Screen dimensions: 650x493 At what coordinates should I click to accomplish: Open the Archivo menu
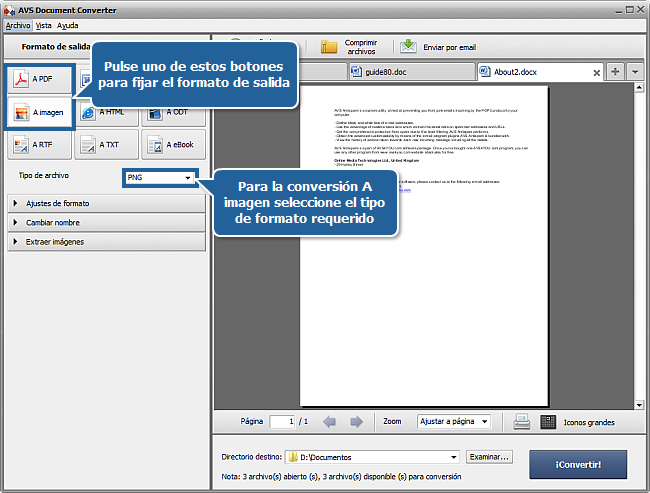pos(18,26)
